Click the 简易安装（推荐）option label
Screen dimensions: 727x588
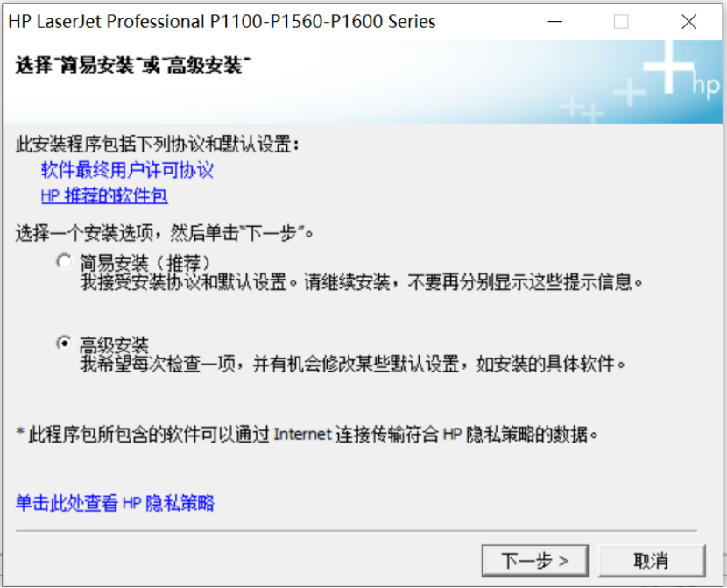pyautogui.click(x=145, y=263)
